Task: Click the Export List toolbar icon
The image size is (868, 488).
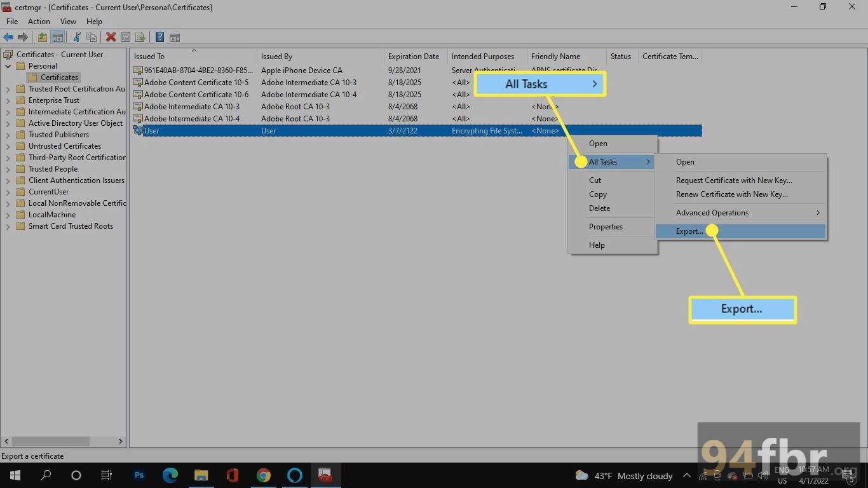Action: tap(140, 37)
